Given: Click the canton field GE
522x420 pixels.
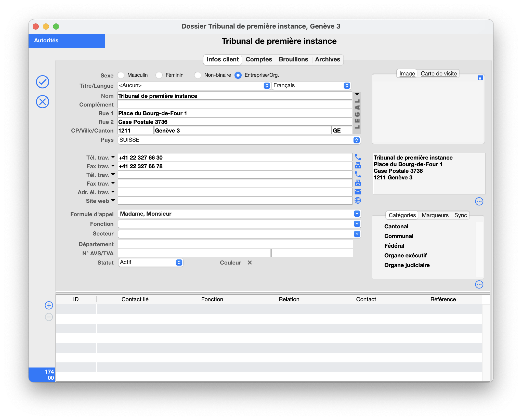Looking at the screenshot, I should pyautogui.click(x=342, y=130).
